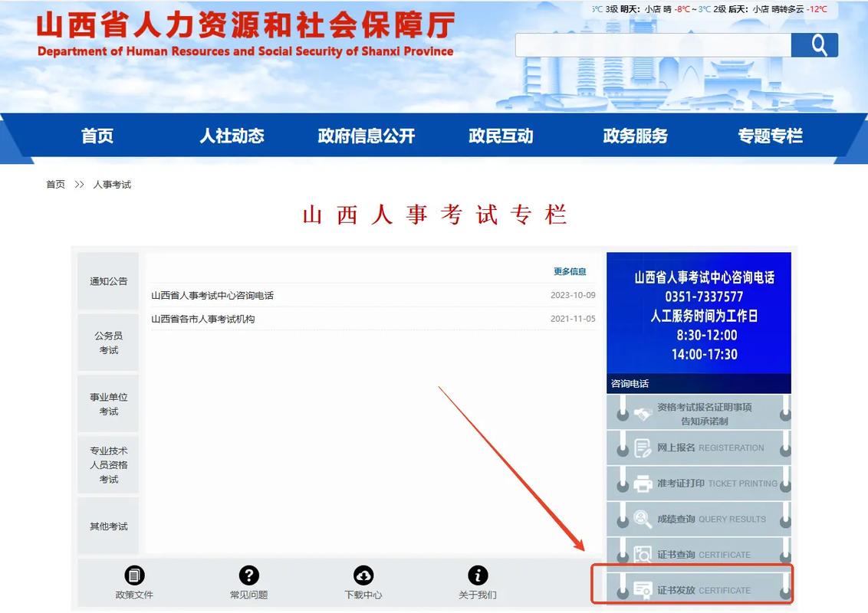Select the 政务服务 navigation menu
Screen dimensions: 868x613
pos(635,137)
